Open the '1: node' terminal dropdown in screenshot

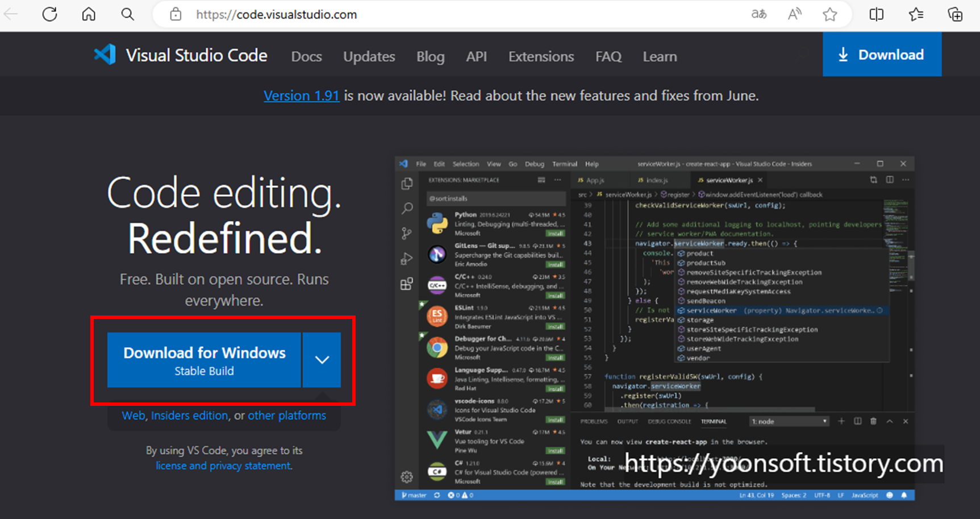(789, 421)
